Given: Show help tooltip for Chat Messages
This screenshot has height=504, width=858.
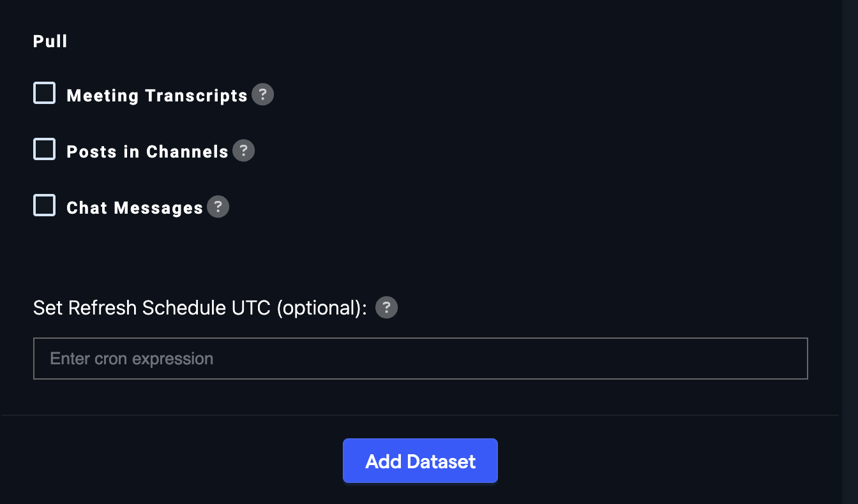Looking at the screenshot, I should pyautogui.click(x=218, y=207).
